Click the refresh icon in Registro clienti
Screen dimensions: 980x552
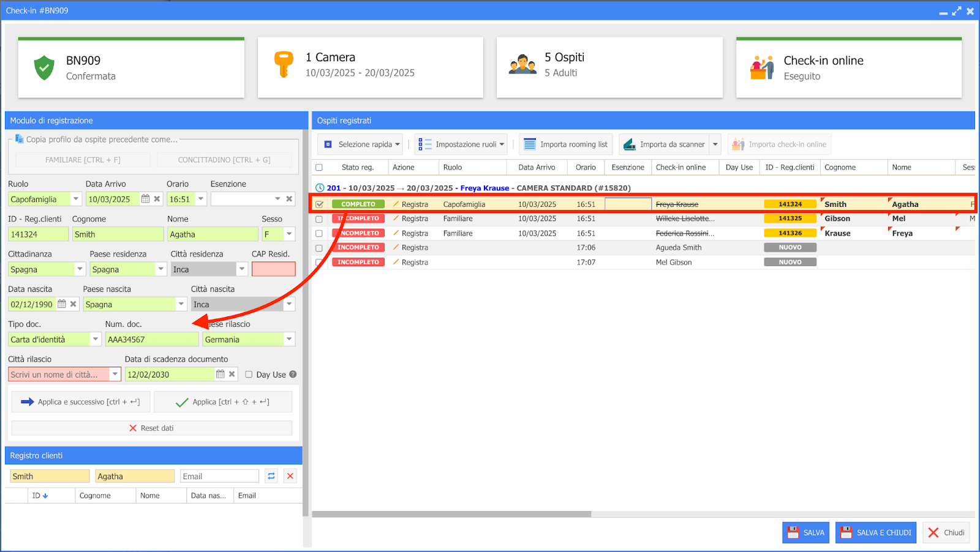click(x=271, y=476)
